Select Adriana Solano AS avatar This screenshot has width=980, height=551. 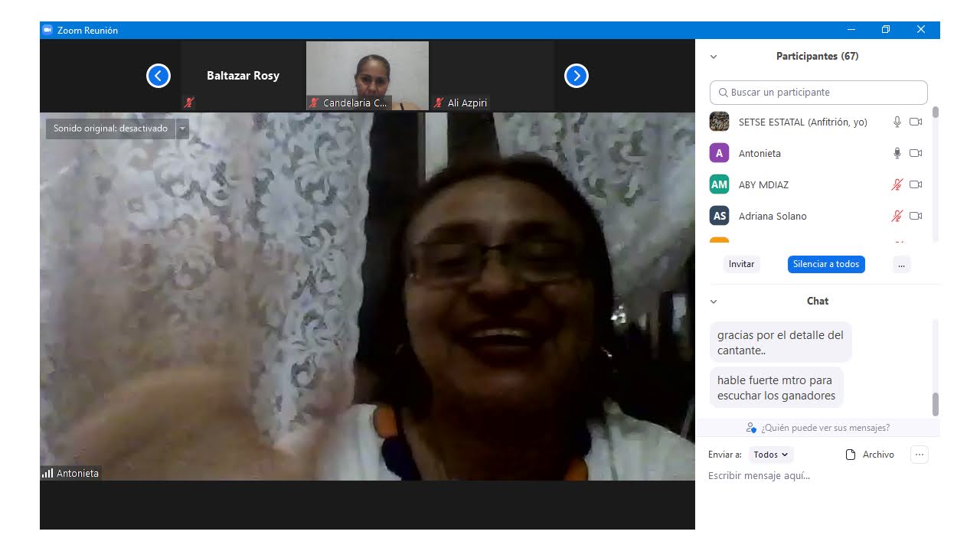(719, 216)
